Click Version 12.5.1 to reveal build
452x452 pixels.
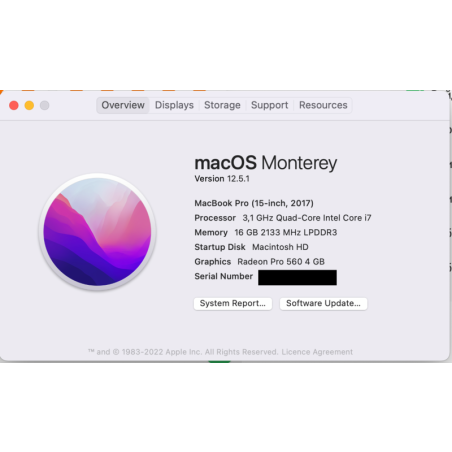click(222, 179)
